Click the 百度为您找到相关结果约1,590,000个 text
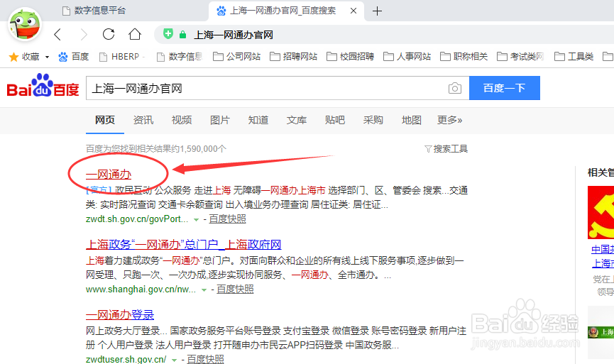The width and height of the screenshot is (614, 364). (x=156, y=149)
